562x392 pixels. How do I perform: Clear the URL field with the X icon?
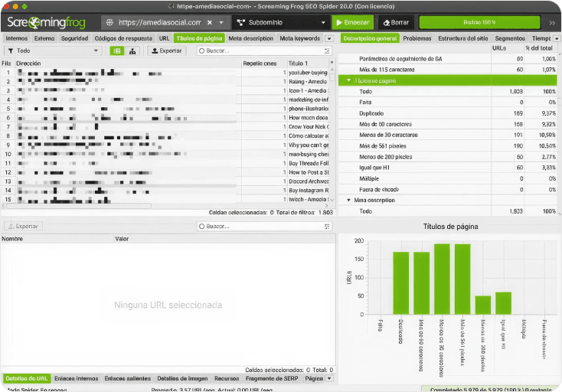coord(210,22)
